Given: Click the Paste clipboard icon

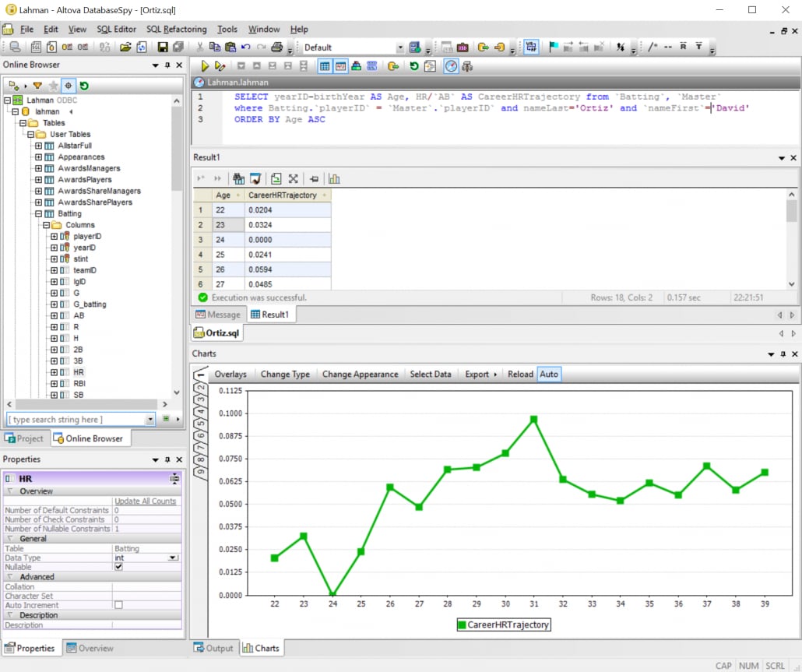Looking at the screenshot, I should pos(230,47).
